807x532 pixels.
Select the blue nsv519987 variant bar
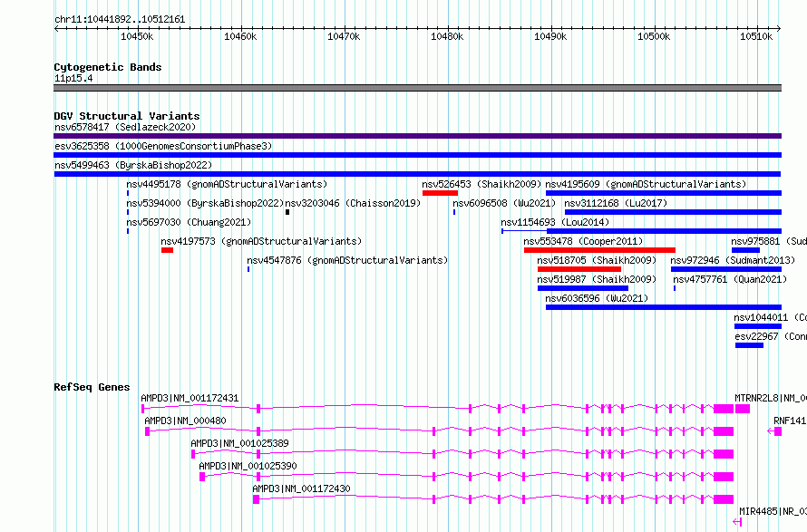[583, 288]
